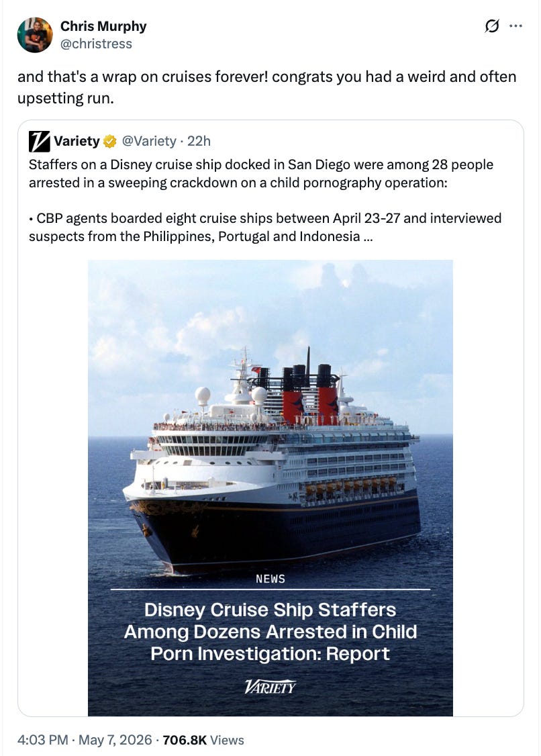Open the three-dots more options menu

516,26
